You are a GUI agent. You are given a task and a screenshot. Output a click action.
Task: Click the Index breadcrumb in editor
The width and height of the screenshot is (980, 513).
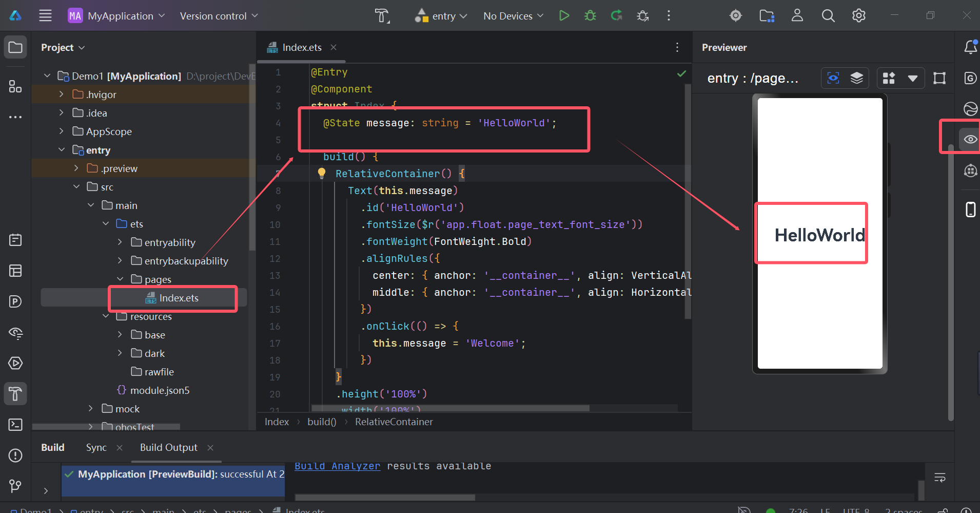pos(277,422)
